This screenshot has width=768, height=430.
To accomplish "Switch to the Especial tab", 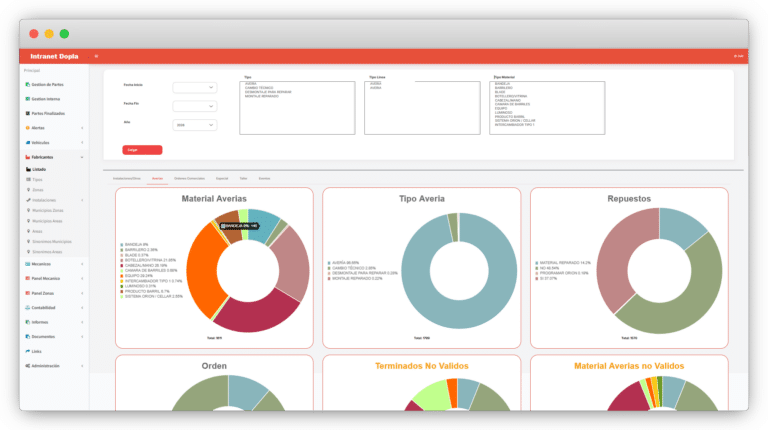I will [x=222, y=178].
